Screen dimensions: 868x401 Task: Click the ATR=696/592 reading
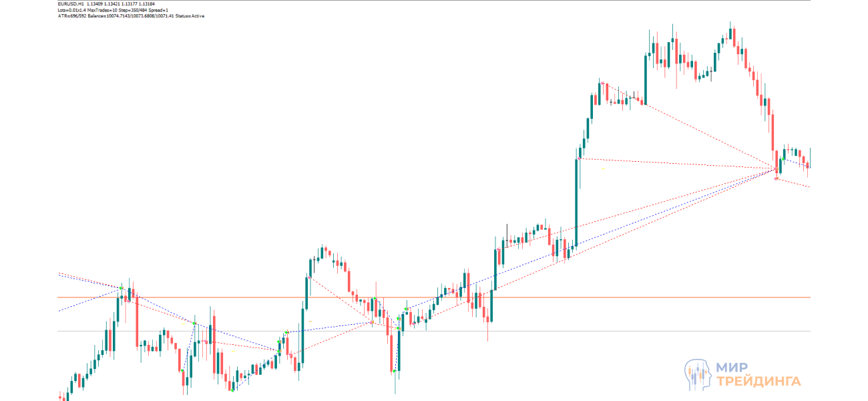pyautogui.click(x=72, y=16)
